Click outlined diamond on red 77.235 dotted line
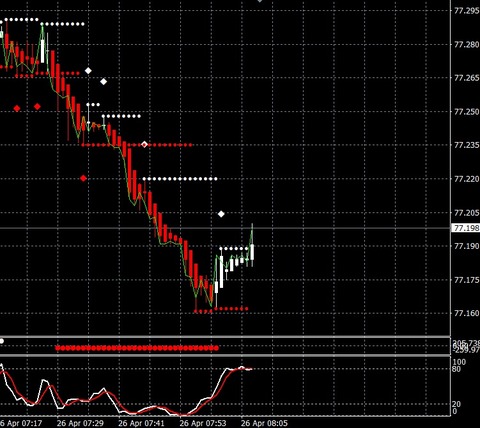 click(144, 144)
